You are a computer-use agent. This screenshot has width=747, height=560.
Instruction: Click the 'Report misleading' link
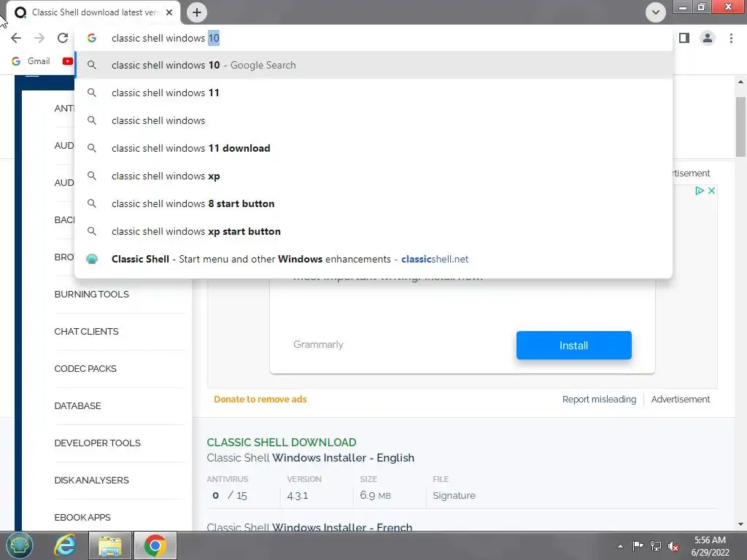(x=599, y=399)
